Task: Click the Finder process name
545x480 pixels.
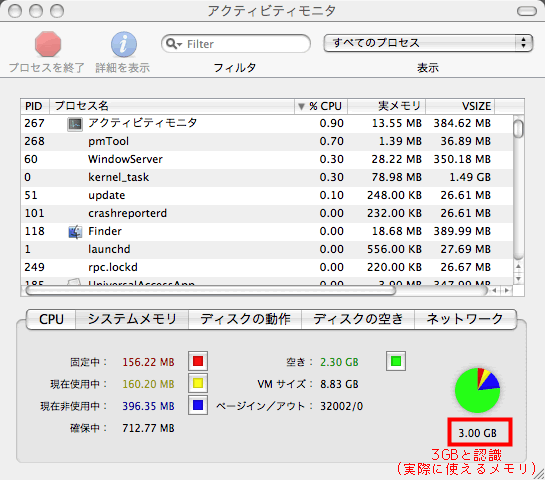Action: click(105, 231)
